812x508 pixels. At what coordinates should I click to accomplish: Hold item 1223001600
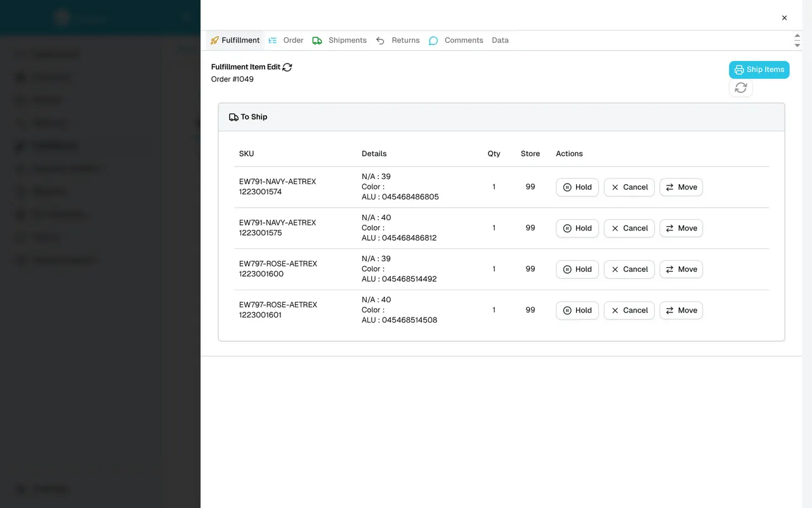point(577,269)
